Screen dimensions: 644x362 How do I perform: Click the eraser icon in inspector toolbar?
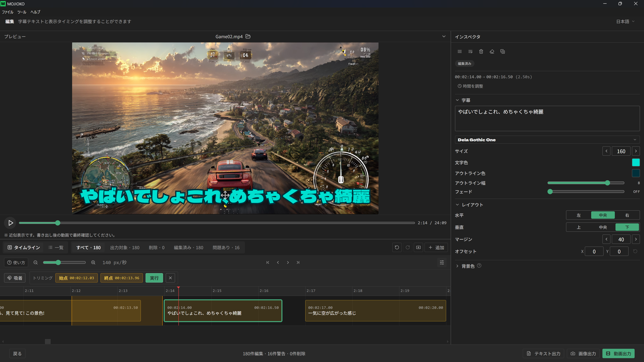(492, 51)
